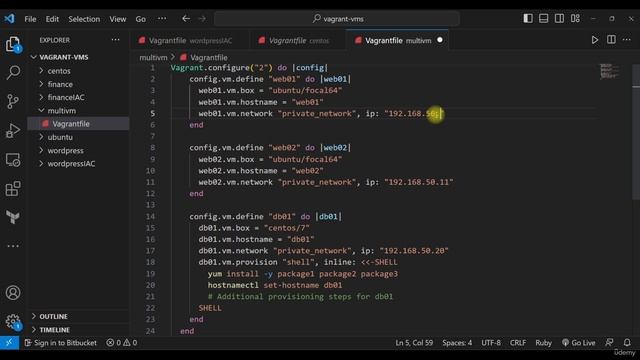Click line number 14 in the gutter
This screenshot has height=360, width=640.
click(x=151, y=216)
